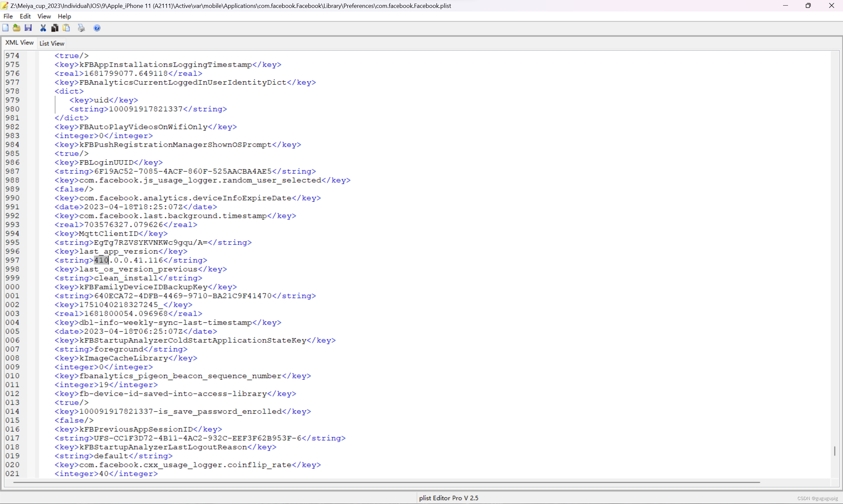Click the horizontal scrollbar at the bottom
This screenshot has height=504, width=843.
386,482
